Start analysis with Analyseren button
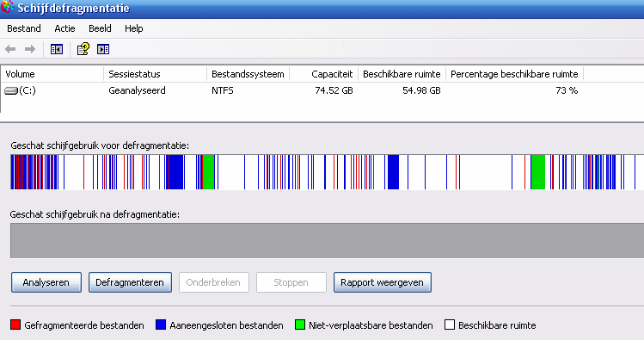The width and height of the screenshot is (644, 340). pos(46,282)
